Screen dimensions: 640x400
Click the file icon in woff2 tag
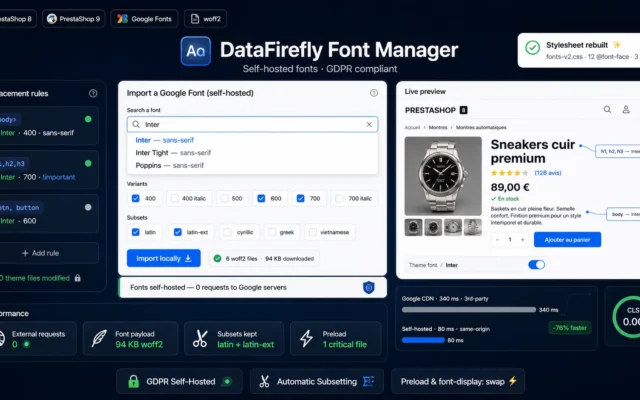(195, 19)
